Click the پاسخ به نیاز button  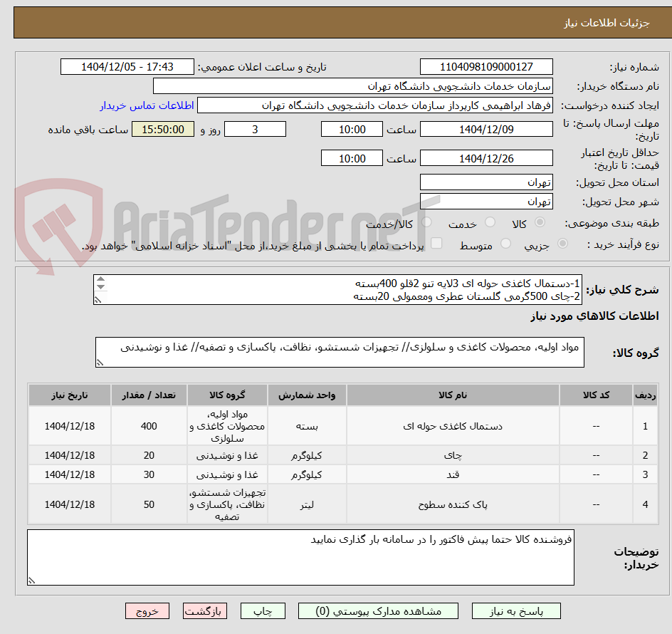[516, 610]
